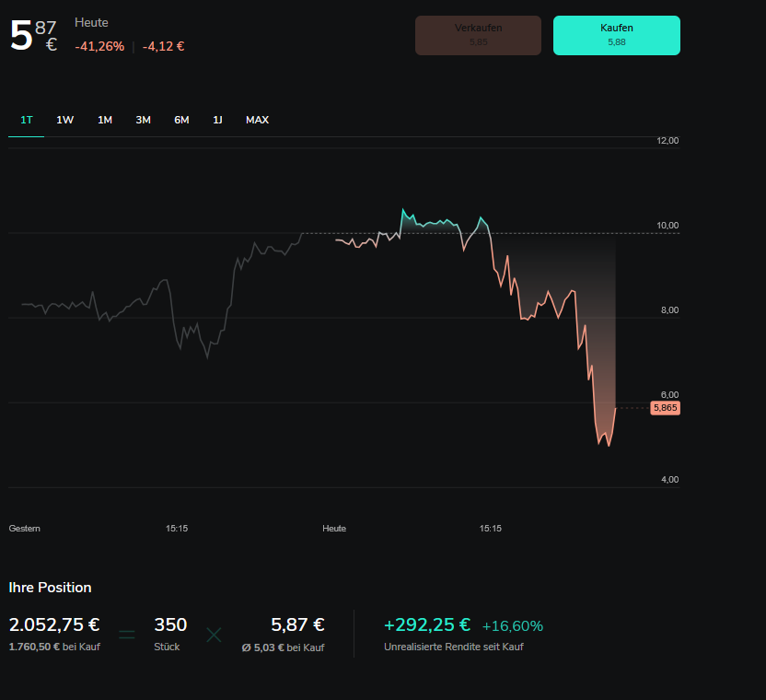Select the MAX time range

[x=257, y=120]
